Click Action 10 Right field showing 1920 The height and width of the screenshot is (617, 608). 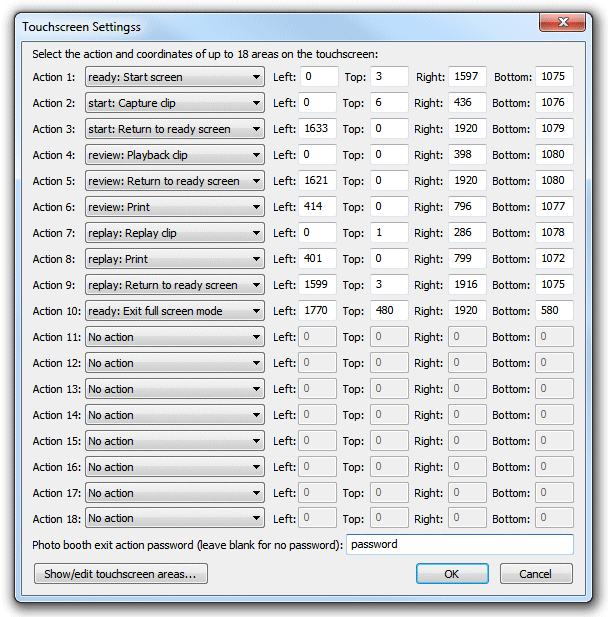coord(468,310)
